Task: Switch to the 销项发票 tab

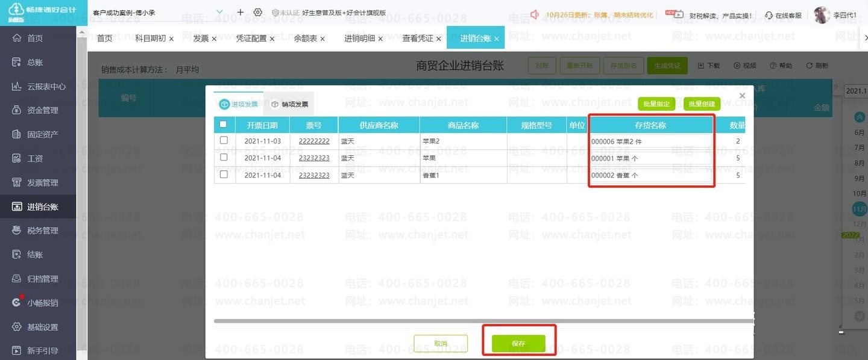Action: tap(289, 104)
